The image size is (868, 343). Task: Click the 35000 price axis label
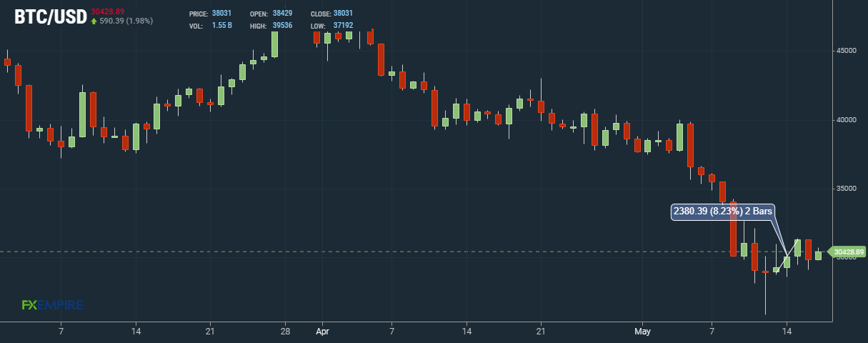coord(847,189)
